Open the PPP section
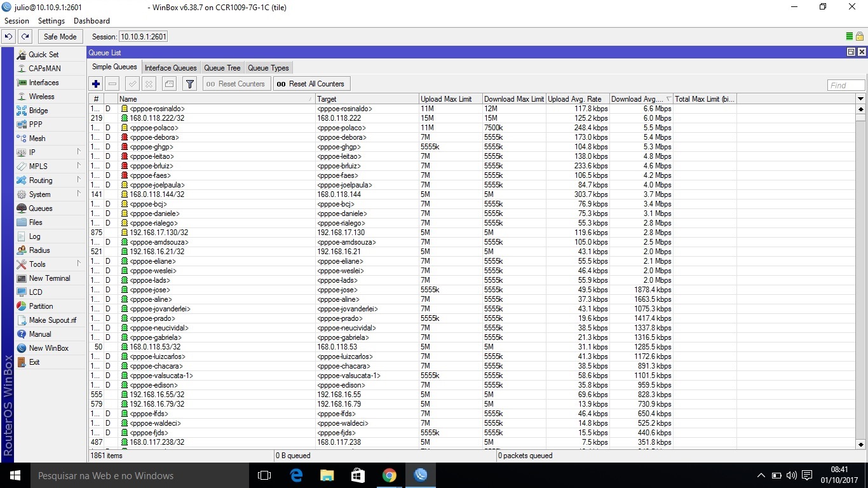The image size is (868, 488). [35, 125]
